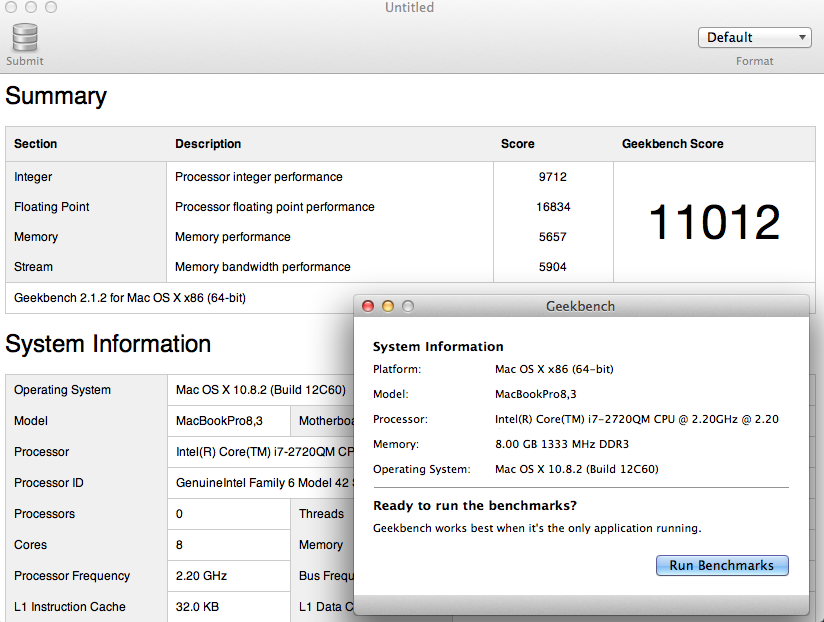The image size is (824, 622).
Task: Click the Geekbench Score column header
Action: click(673, 144)
